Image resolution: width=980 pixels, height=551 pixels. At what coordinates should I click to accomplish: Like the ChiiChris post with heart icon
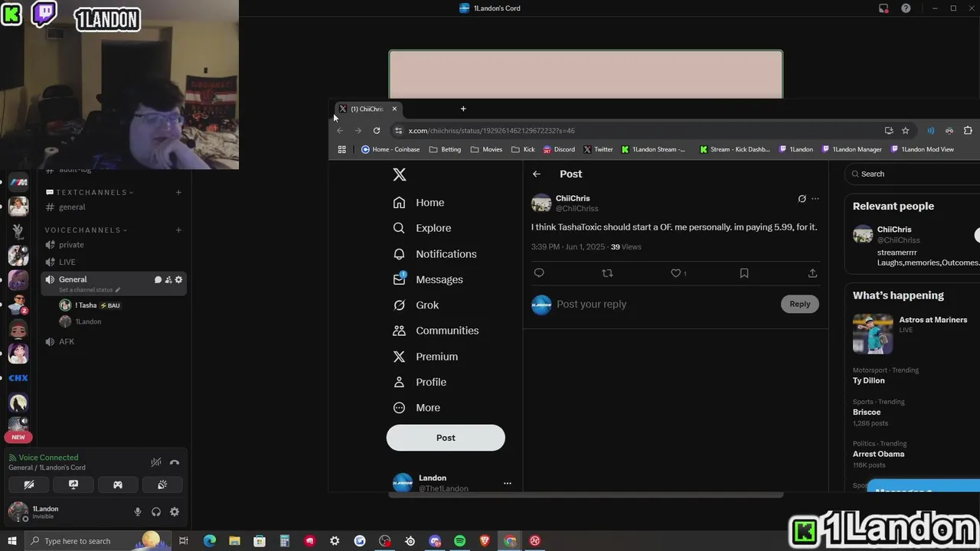(675, 273)
